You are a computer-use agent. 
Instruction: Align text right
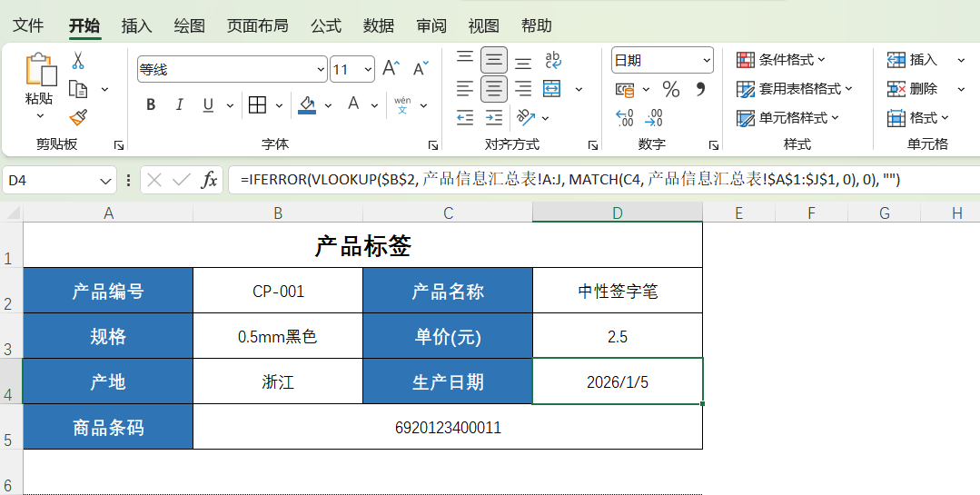(x=523, y=89)
